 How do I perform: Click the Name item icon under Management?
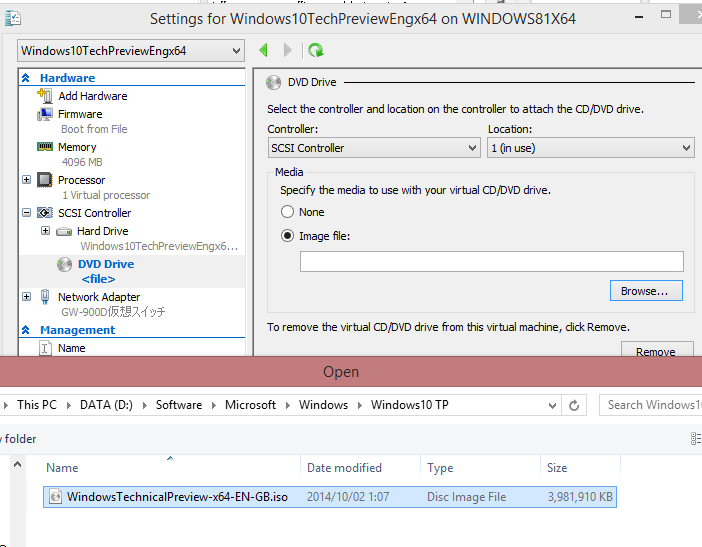(45, 348)
